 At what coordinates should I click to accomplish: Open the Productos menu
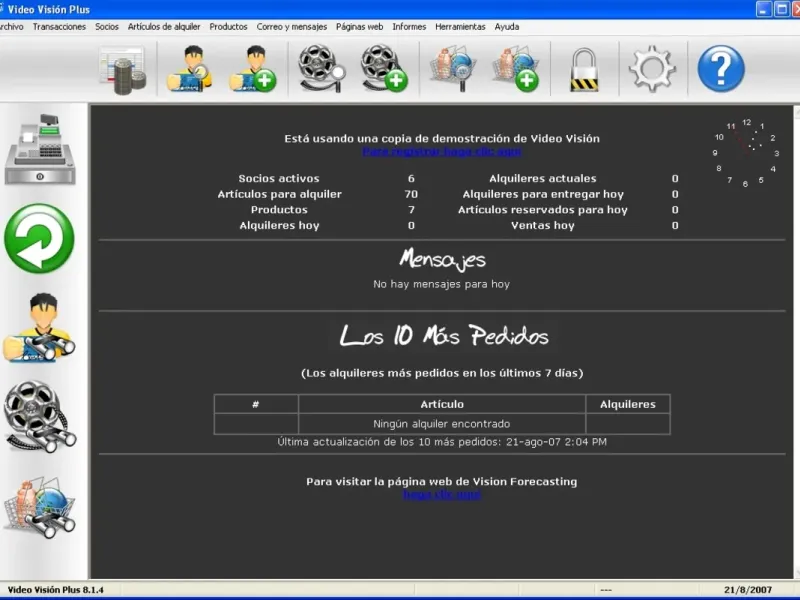coord(228,27)
